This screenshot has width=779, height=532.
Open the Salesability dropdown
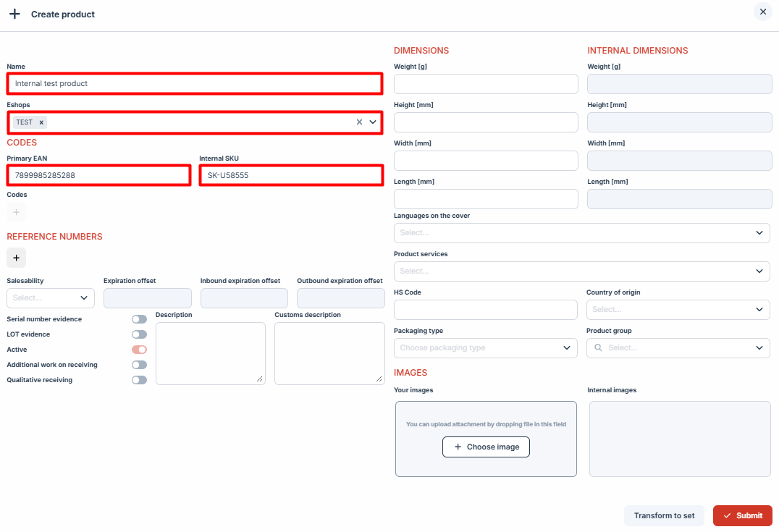(x=51, y=298)
